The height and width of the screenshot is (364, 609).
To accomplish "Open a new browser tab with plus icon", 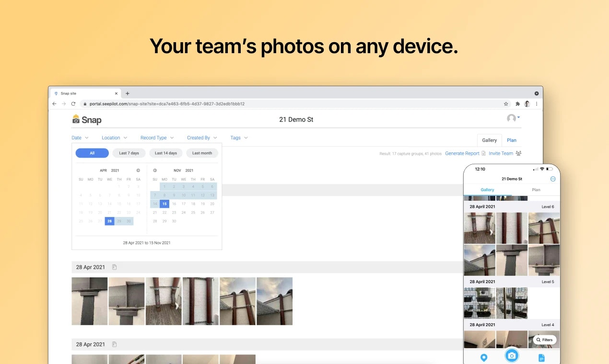I will click(x=128, y=93).
